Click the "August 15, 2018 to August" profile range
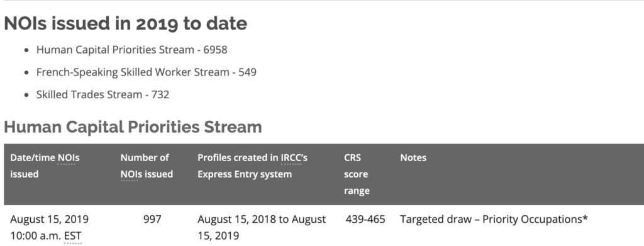 click(262, 220)
